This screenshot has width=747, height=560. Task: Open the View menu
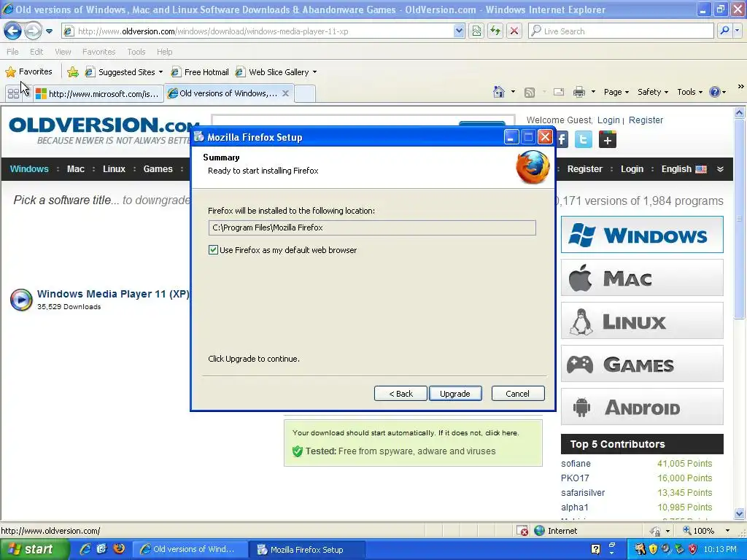tap(63, 52)
